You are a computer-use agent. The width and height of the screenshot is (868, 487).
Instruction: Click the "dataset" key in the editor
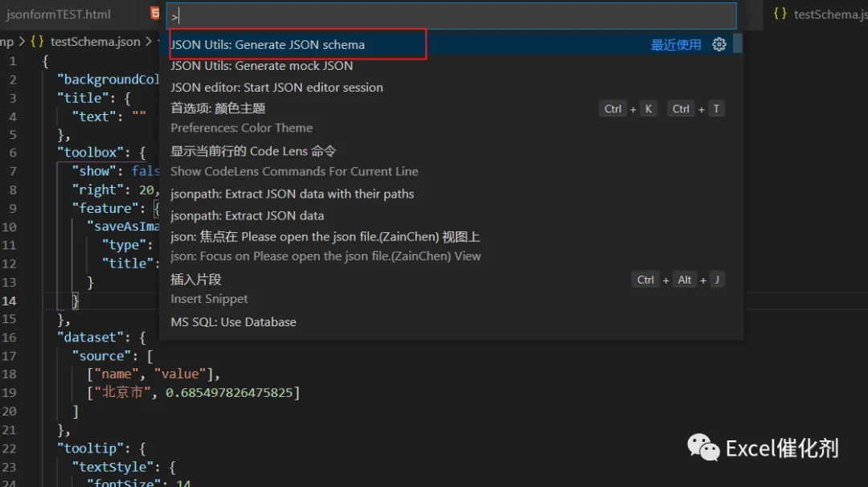pyautogui.click(x=90, y=337)
